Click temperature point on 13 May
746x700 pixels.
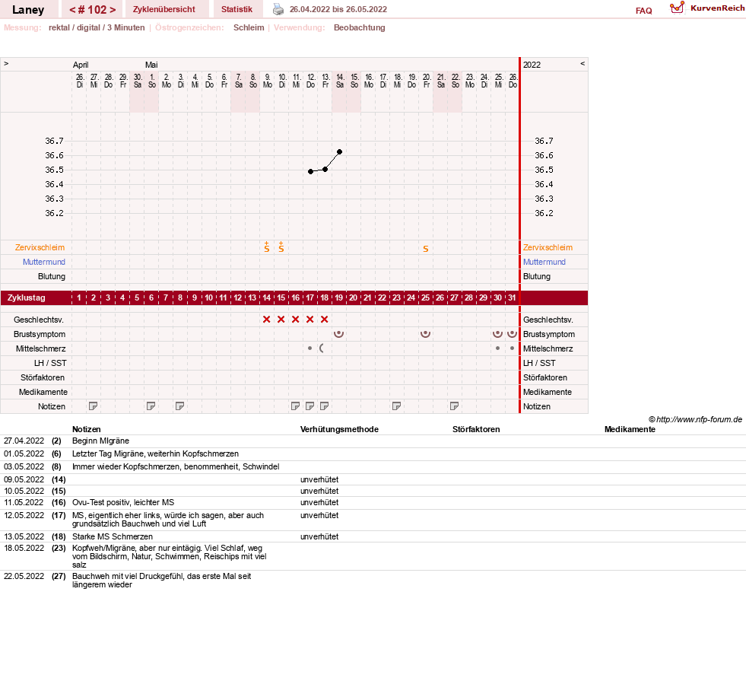[325, 170]
